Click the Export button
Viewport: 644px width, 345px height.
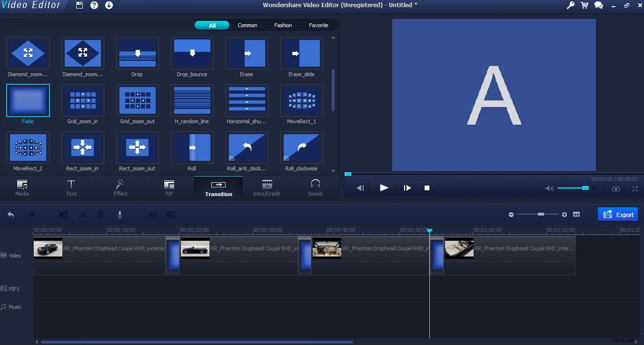click(x=618, y=214)
